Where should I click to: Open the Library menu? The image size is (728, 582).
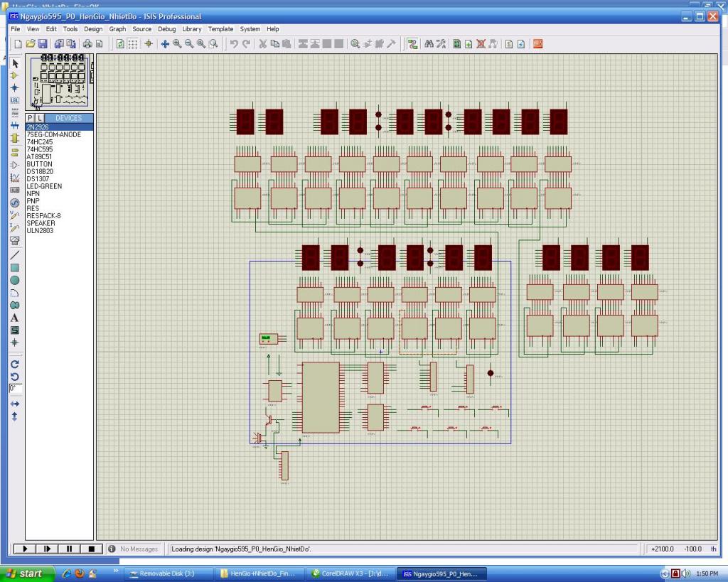pyautogui.click(x=192, y=29)
